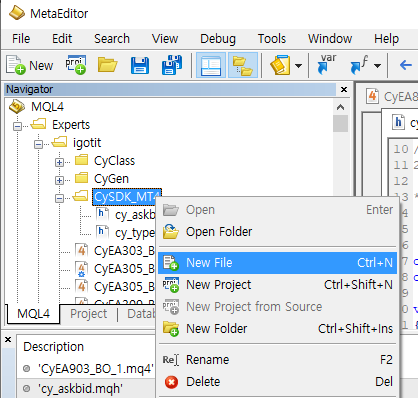Expand the CyGen folder
The width and height of the screenshot is (418, 398).
pos(59,180)
